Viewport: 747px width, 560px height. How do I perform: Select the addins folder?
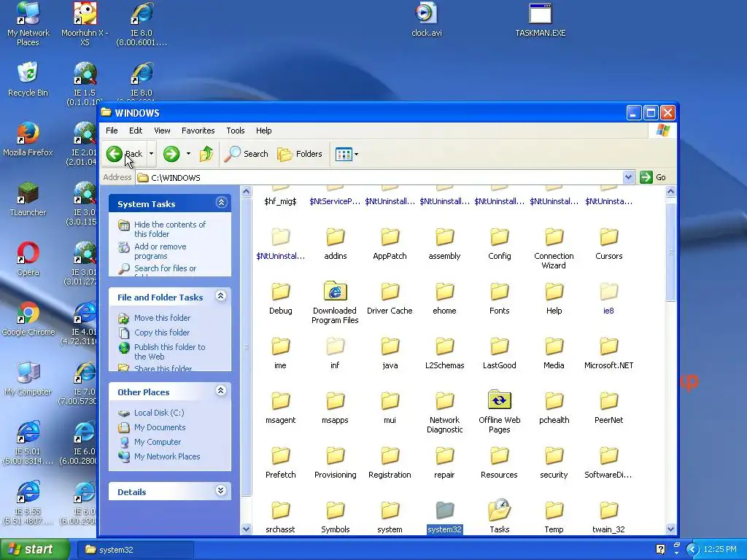[x=335, y=244]
